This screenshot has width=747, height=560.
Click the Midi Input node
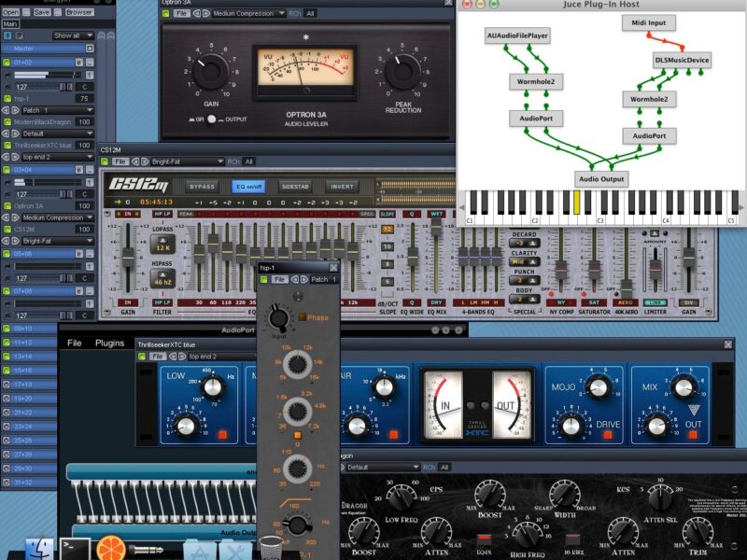646,22
